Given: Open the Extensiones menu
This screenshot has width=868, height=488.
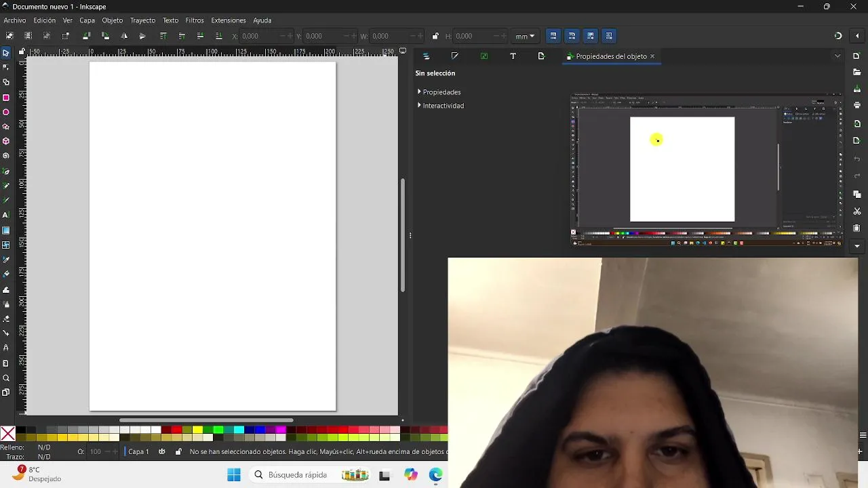Looking at the screenshot, I should [229, 20].
